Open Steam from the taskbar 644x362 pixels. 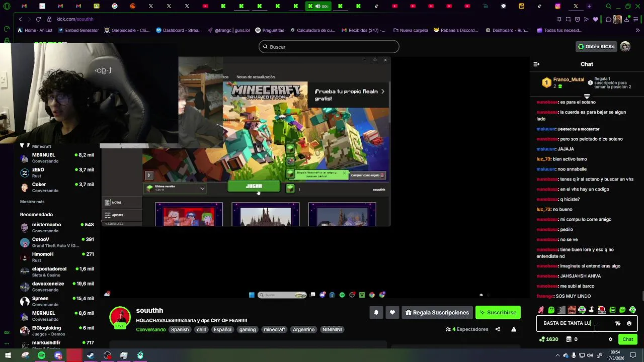[x=91, y=355]
